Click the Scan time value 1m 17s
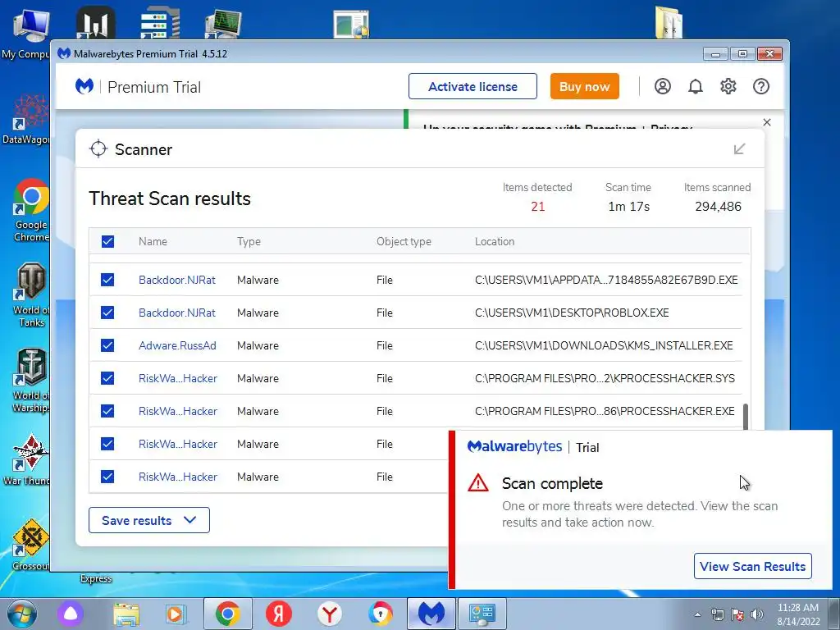 (628, 206)
